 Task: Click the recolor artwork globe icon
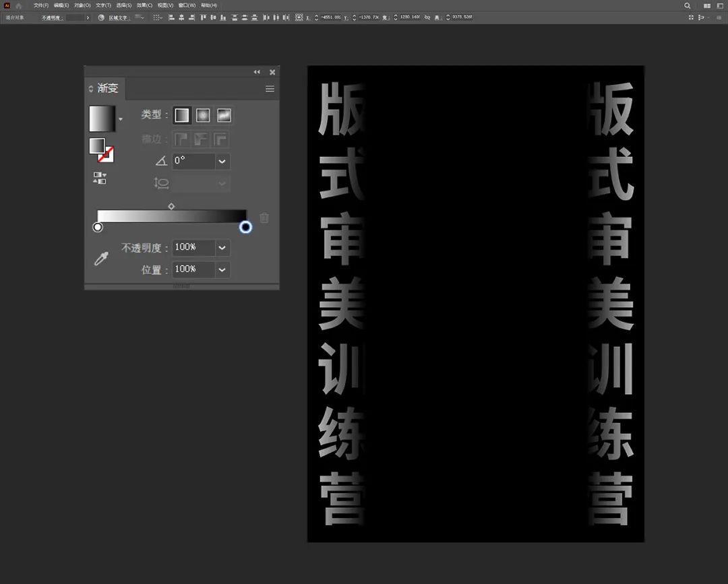coord(101,18)
